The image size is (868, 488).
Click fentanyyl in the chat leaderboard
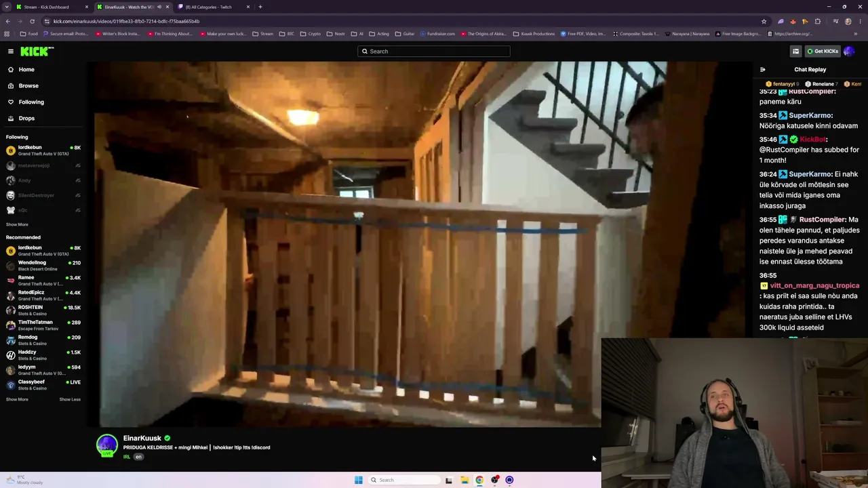click(785, 84)
